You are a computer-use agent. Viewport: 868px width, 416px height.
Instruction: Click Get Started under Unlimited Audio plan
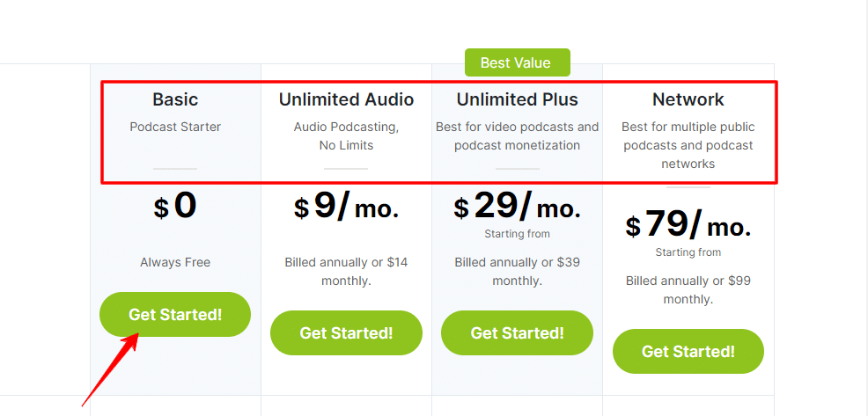(x=346, y=333)
